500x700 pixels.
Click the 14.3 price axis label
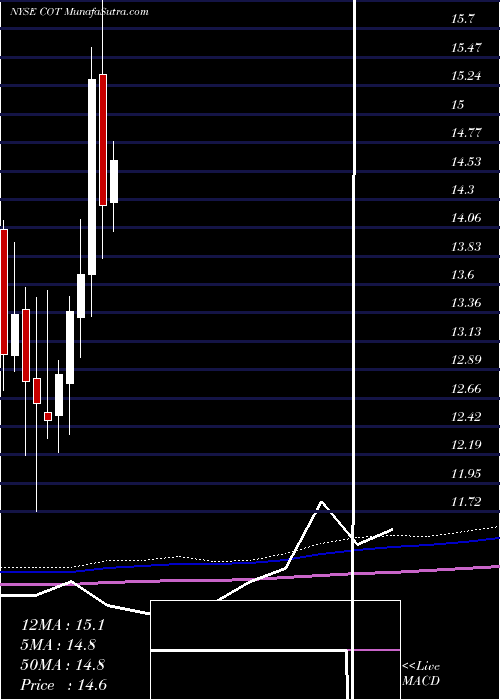(x=463, y=190)
